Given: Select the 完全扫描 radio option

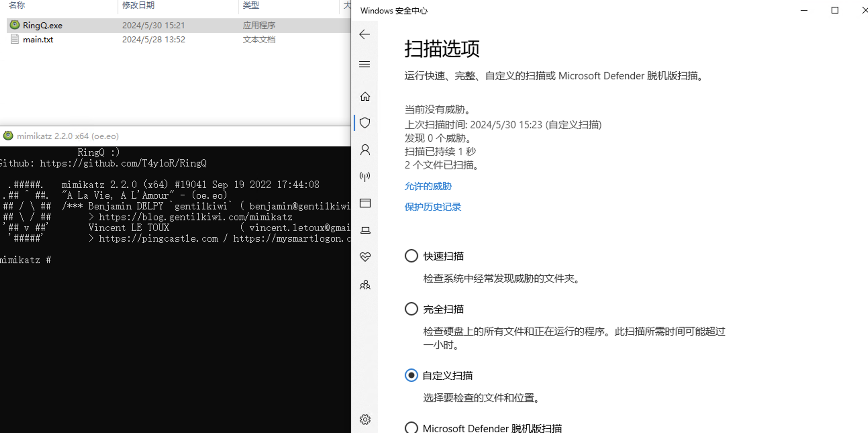Looking at the screenshot, I should [411, 309].
